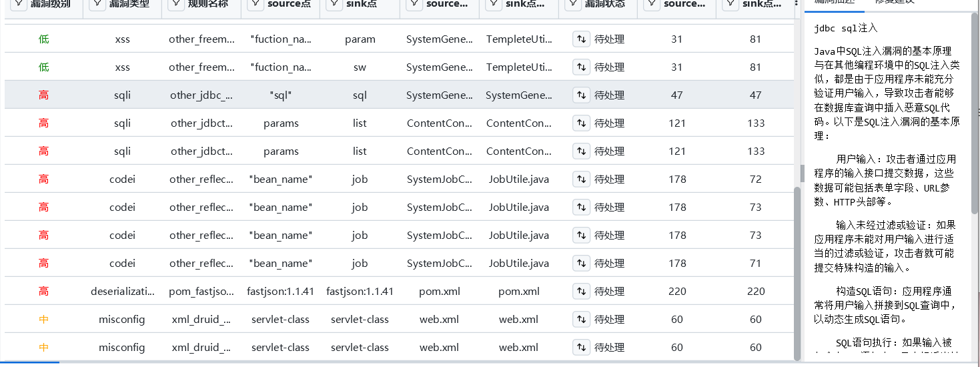Click the fastjson:1.1.41 source cell
The image size is (980, 367).
tap(280, 292)
